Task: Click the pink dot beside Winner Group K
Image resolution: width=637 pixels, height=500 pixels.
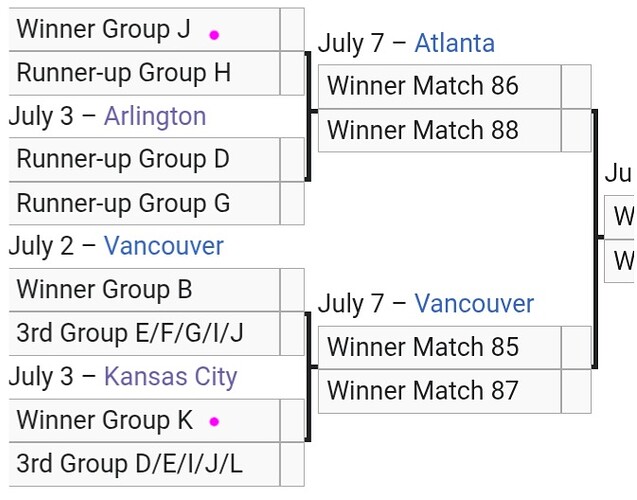Action: pyautogui.click(x=214, y=422)
